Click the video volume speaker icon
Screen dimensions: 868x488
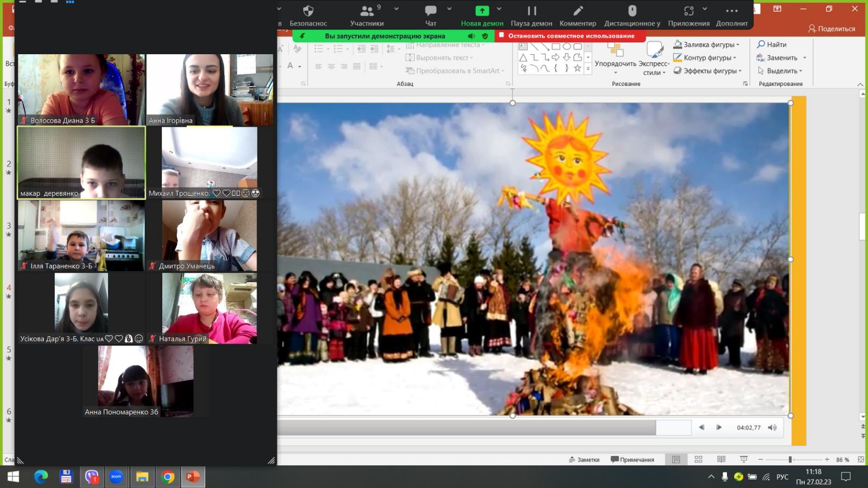tap(773, 427)
